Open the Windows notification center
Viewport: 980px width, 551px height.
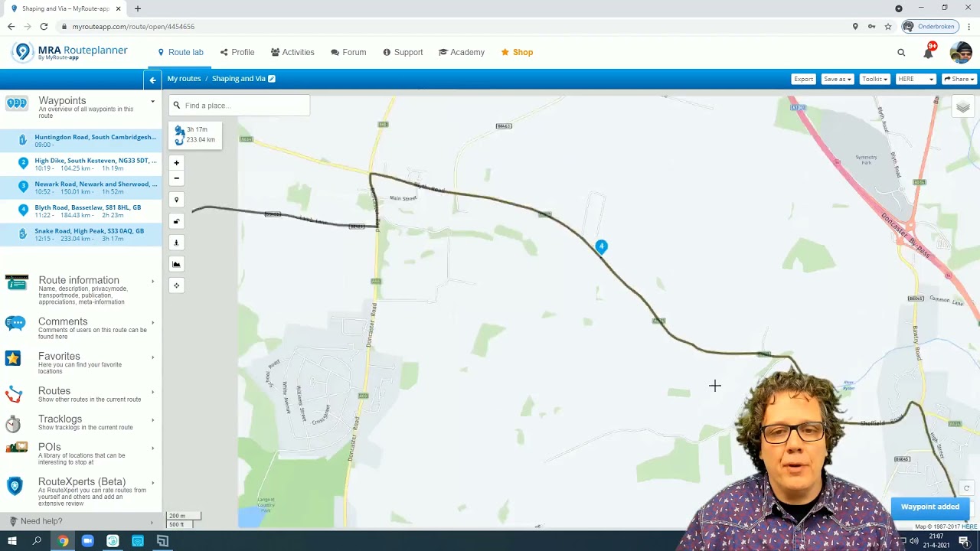[x=964, y=541]
